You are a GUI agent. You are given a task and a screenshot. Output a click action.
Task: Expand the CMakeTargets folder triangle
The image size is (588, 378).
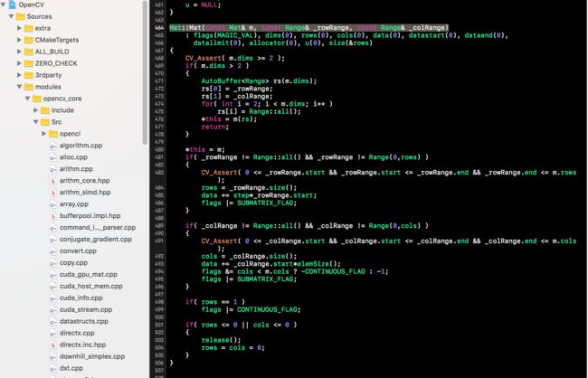(x=19, y=40)
